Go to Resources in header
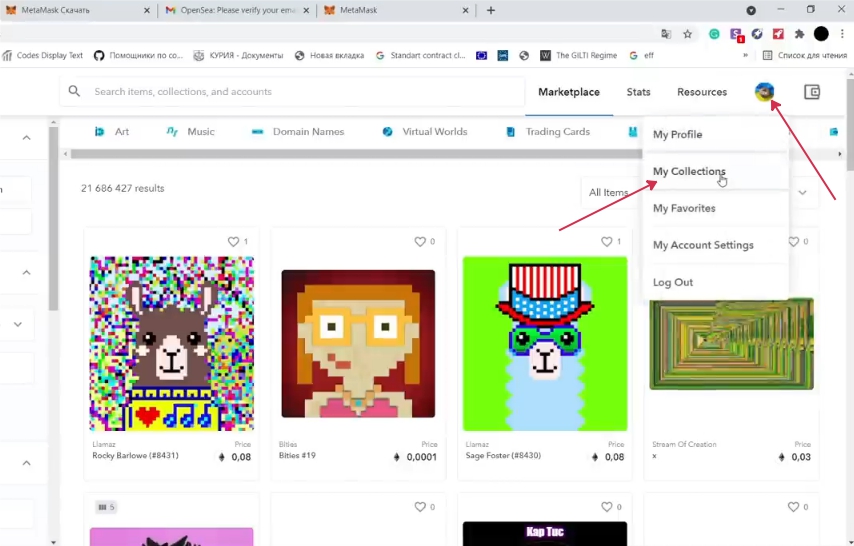Viewport: 854px width, 546px height. (x=701, y=92)
